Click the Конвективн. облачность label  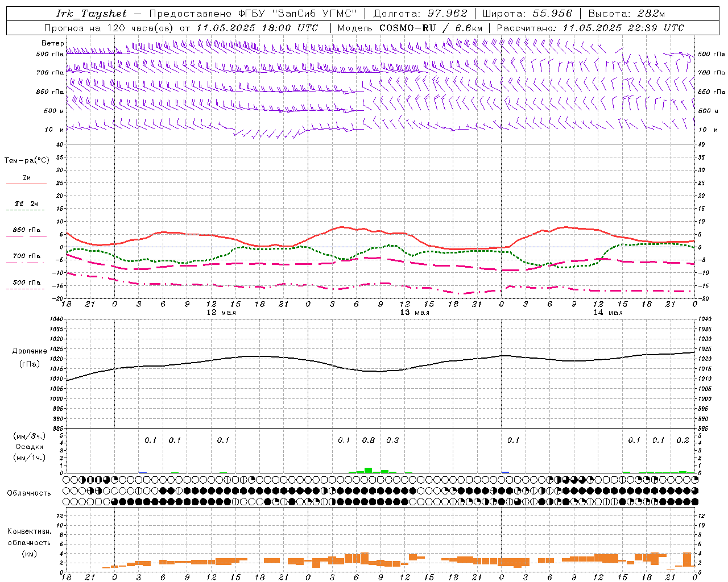point(29,537)
